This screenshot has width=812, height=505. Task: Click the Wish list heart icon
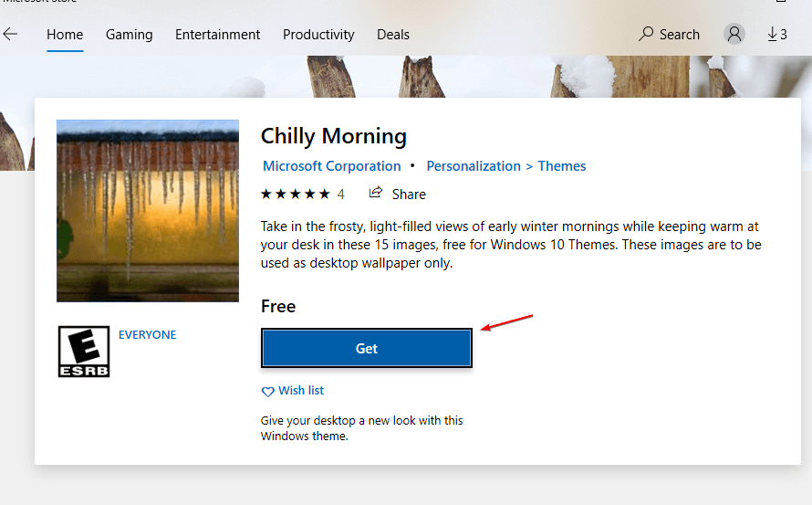(x=267, y=392)
